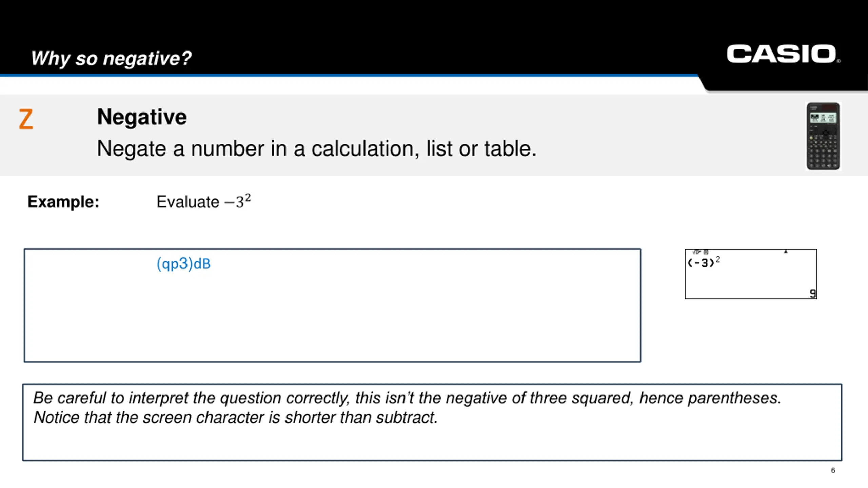This screenshot has height=488, width=868.
Task: Click the superscript 2 on calculator display
Action: [717, 259]
